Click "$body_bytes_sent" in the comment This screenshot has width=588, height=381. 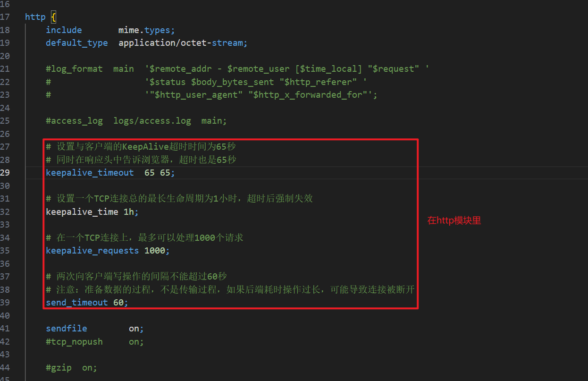click(233, 82)
